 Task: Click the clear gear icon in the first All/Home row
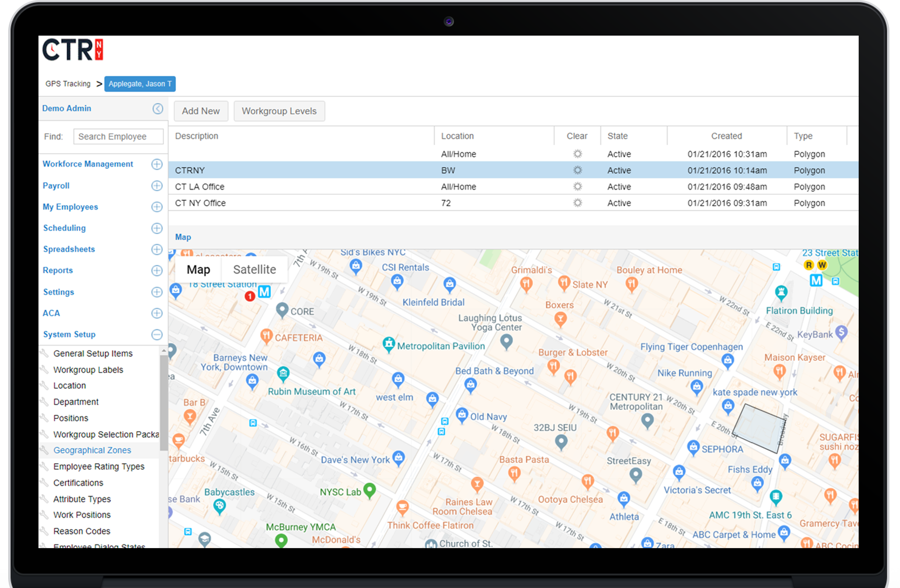click(577, 154)
